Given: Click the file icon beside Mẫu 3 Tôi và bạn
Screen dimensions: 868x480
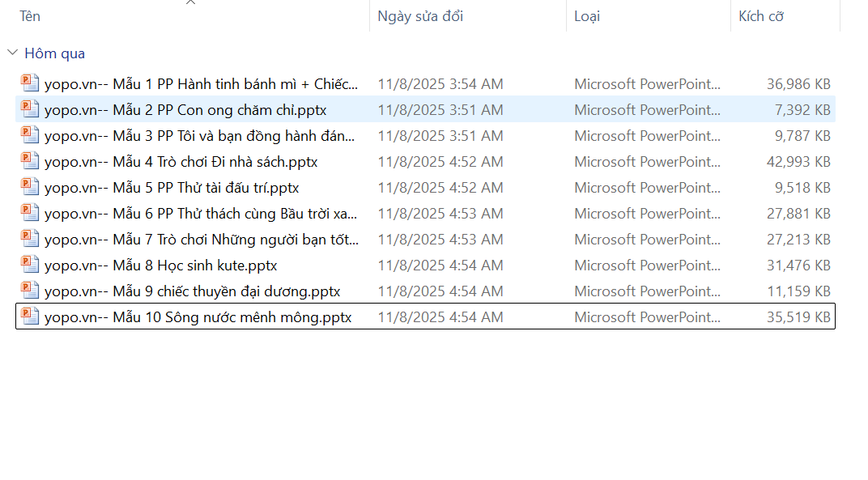Looking at the screenshot, I should (30, 135).
